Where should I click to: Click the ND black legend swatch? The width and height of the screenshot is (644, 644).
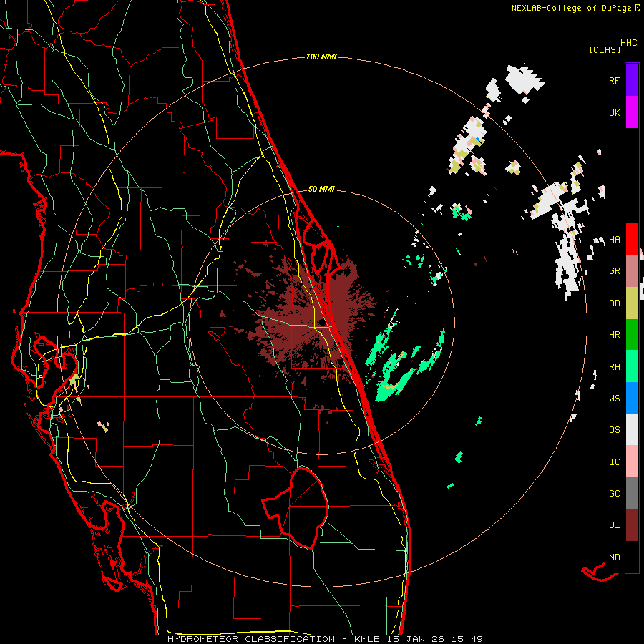click(632, 557)
